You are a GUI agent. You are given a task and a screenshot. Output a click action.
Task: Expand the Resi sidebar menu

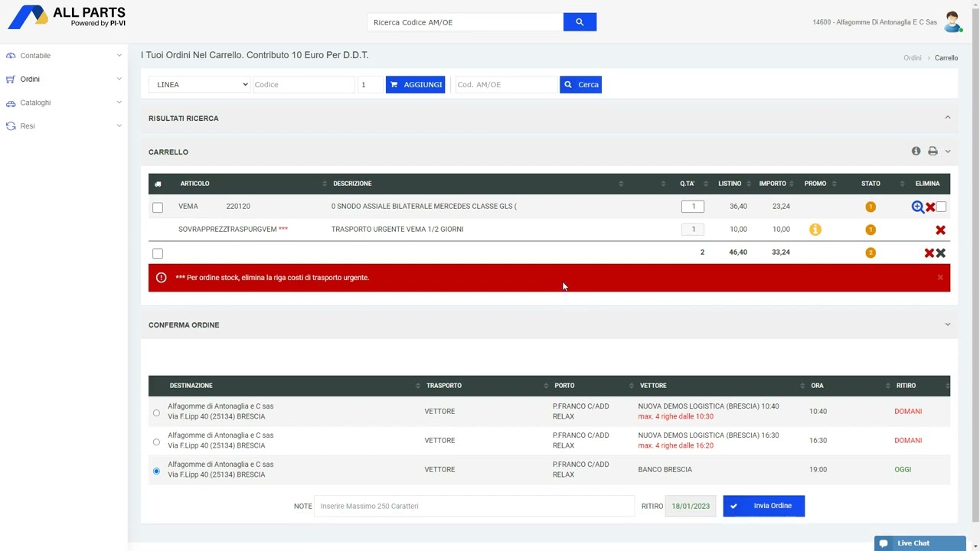click(x=64, y=126)
